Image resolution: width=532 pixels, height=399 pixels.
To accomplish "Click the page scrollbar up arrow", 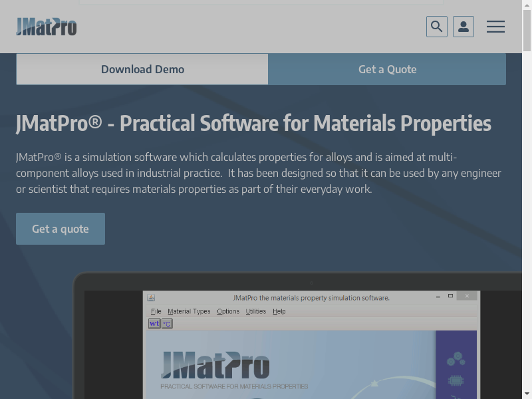I will 527,5.
